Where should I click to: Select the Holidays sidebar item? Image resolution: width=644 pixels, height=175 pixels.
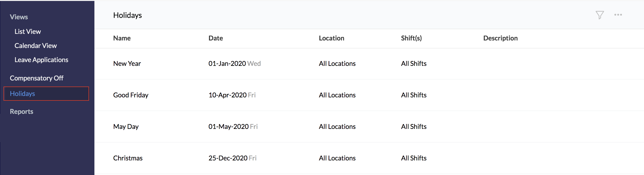click(x=22, y=94)
